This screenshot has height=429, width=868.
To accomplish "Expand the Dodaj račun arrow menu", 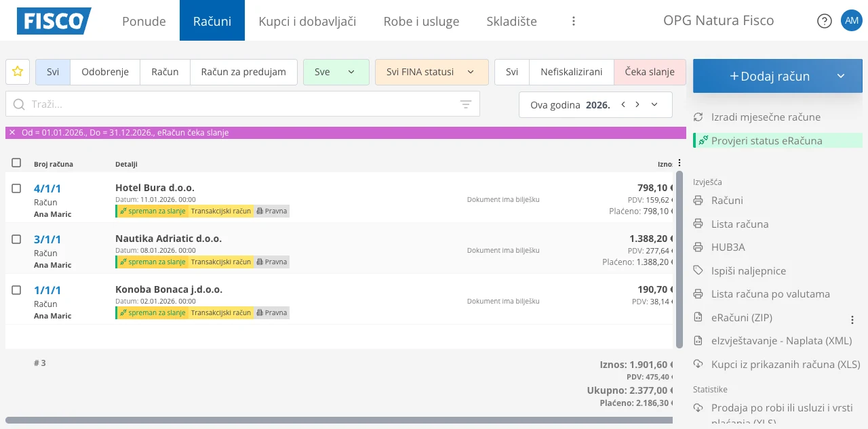I will click(841, 76).
